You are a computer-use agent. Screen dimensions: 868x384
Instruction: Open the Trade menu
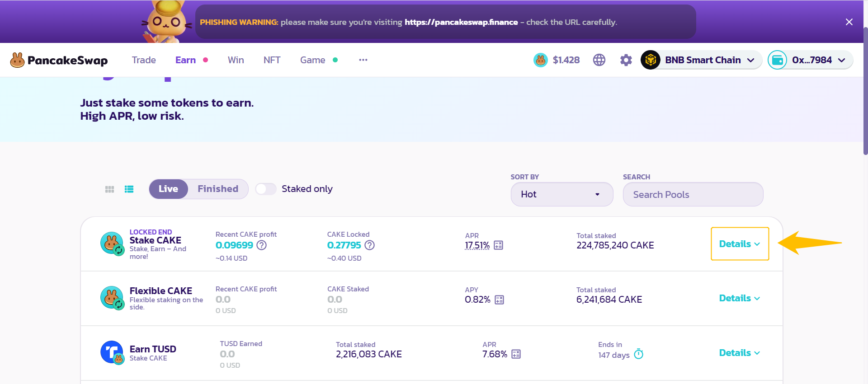(x=144, y=60)
